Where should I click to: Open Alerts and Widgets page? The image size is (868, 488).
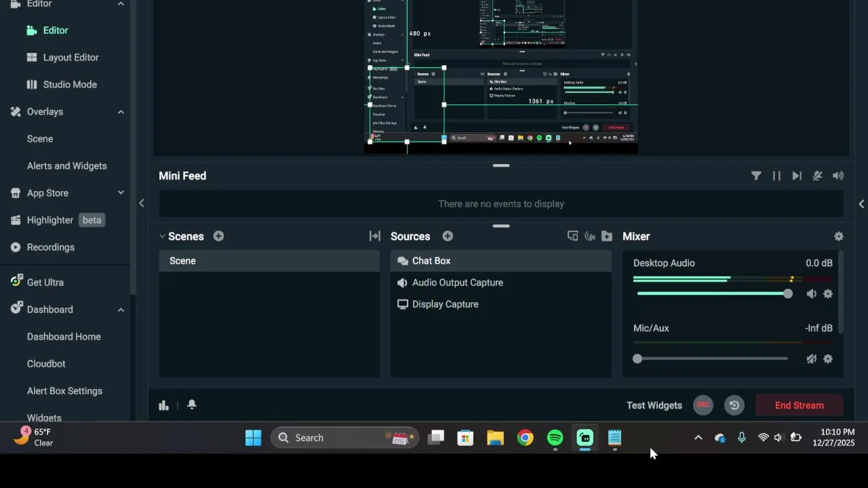(x=67, y=166)
